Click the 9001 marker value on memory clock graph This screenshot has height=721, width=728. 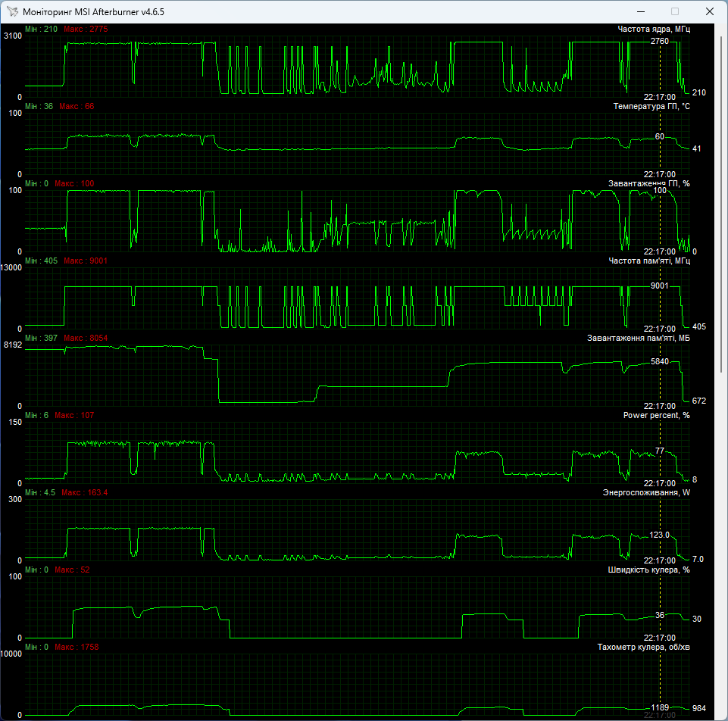click(x=659, y=286)
